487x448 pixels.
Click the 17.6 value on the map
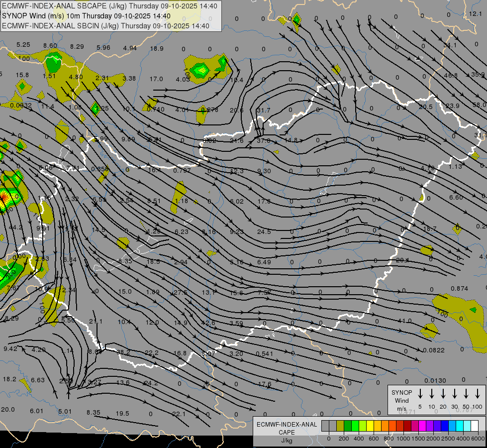tap(265, 384)
